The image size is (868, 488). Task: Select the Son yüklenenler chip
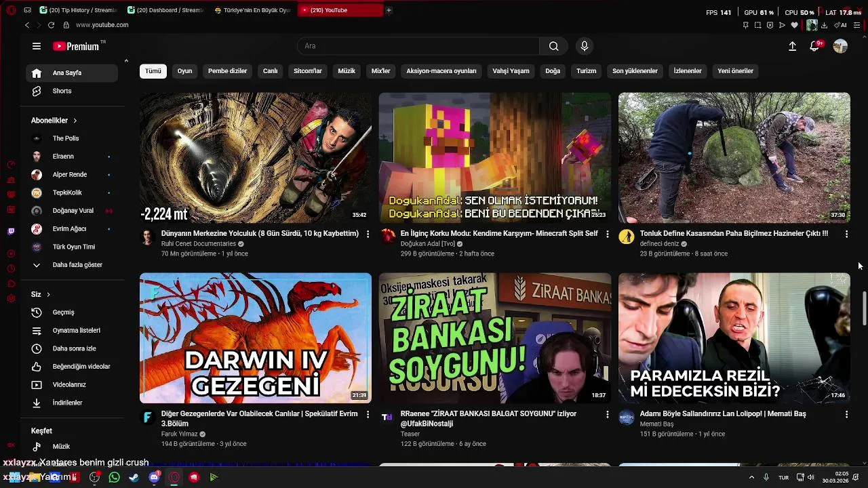coord(635,71)
